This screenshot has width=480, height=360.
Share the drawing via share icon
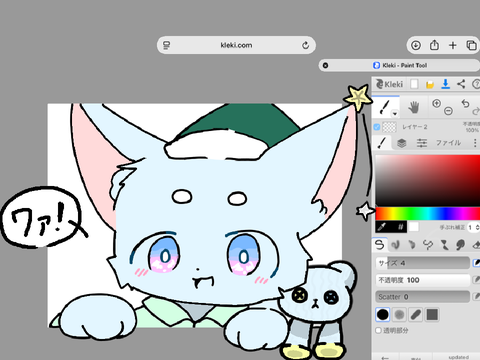pyautogui.click(x=461, y=84)
